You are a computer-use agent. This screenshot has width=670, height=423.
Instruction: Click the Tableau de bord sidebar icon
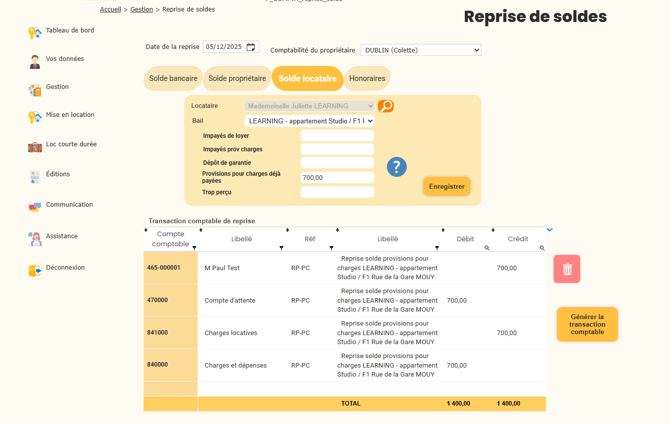tap(35, 33)
